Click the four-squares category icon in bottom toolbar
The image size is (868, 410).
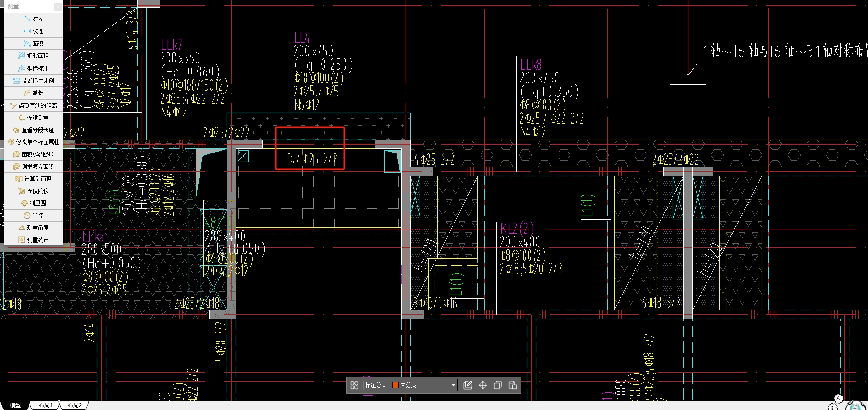[x=354, y=385]
